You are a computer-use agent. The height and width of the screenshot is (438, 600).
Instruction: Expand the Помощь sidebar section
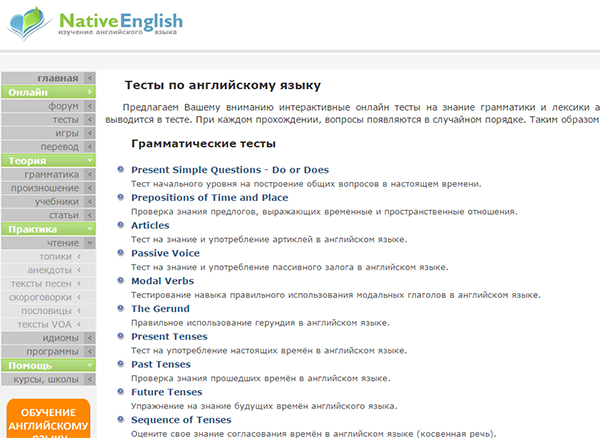click(x=90, y=366)
